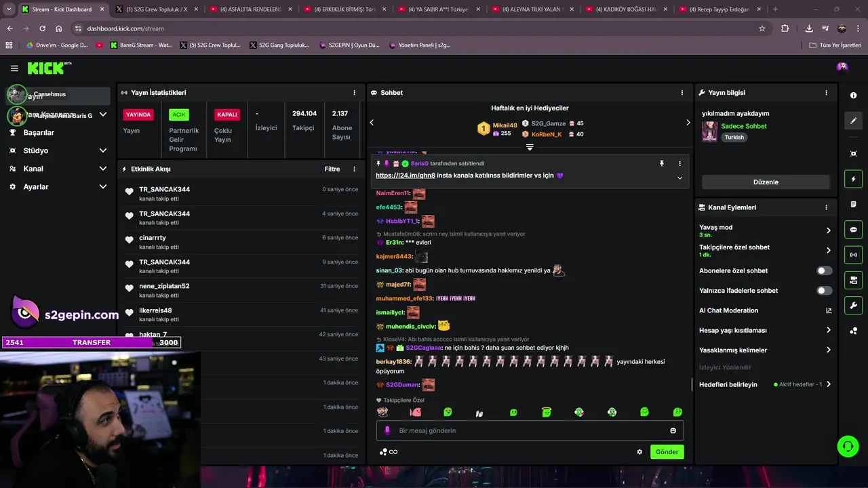Open chat settings gear icon
The width and height of the screenshot is (868, 488).
(639, 452)
